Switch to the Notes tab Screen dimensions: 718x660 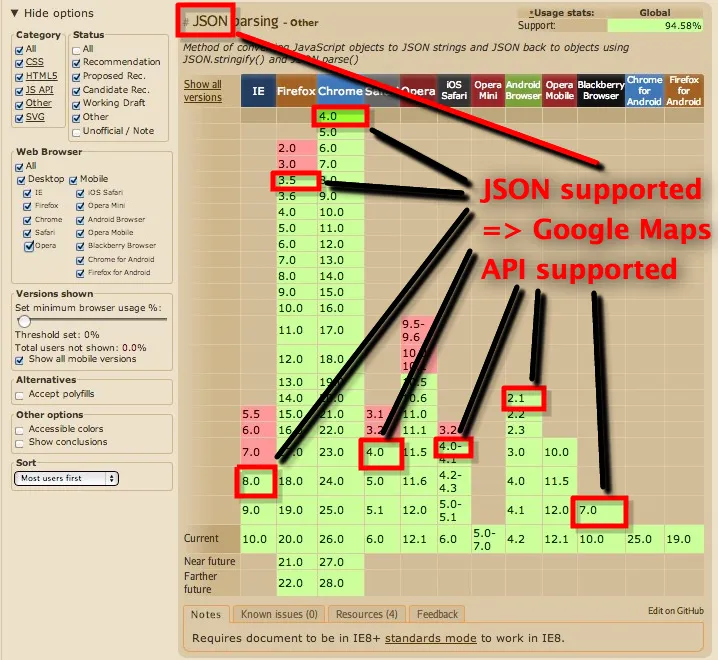click(206, 615)
